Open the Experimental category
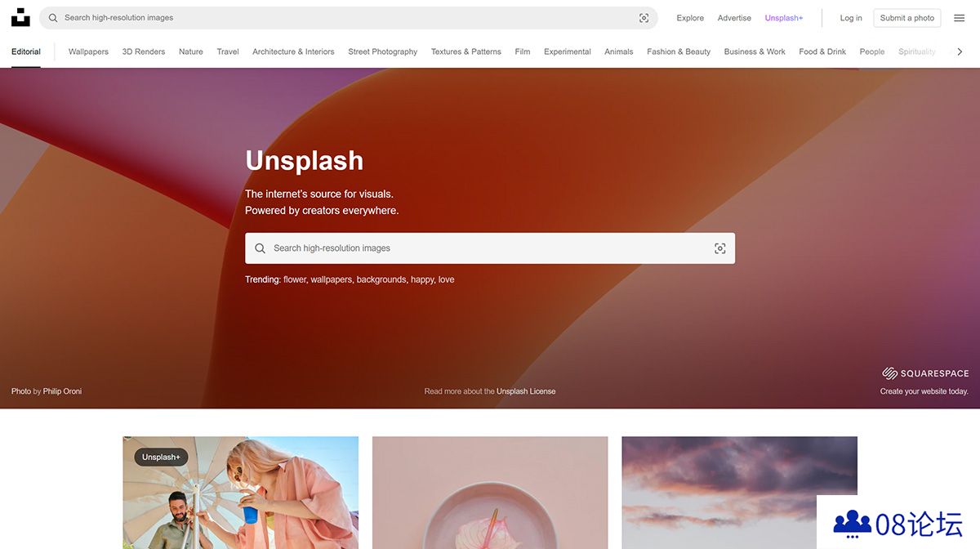980x549 pixels. [x=568, y=51]
